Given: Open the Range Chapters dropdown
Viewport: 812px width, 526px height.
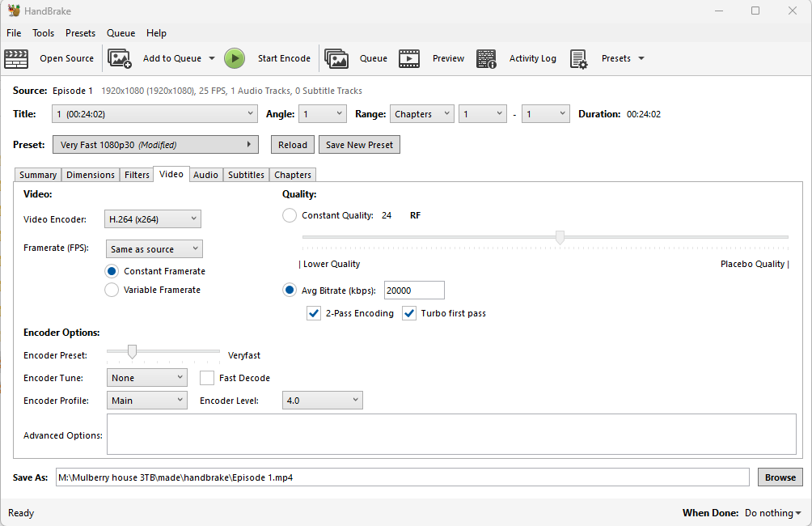Looking at the screenshot, I should click(x=421, y=113).
